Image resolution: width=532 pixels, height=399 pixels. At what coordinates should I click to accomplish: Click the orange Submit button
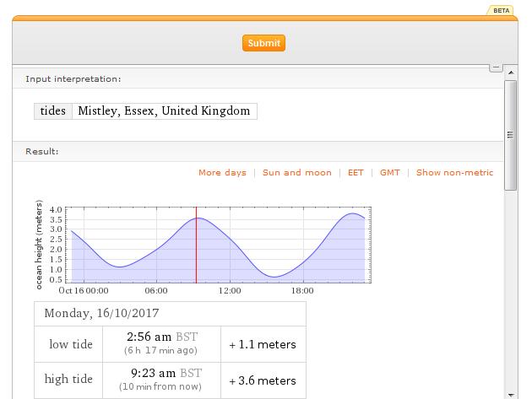(263, 43)
